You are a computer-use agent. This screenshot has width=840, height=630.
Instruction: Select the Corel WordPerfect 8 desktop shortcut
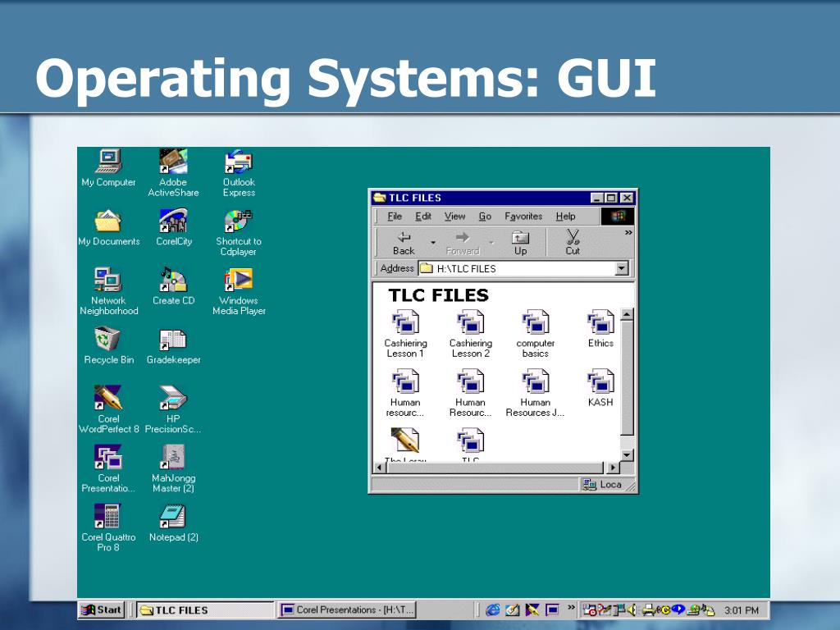109,410
